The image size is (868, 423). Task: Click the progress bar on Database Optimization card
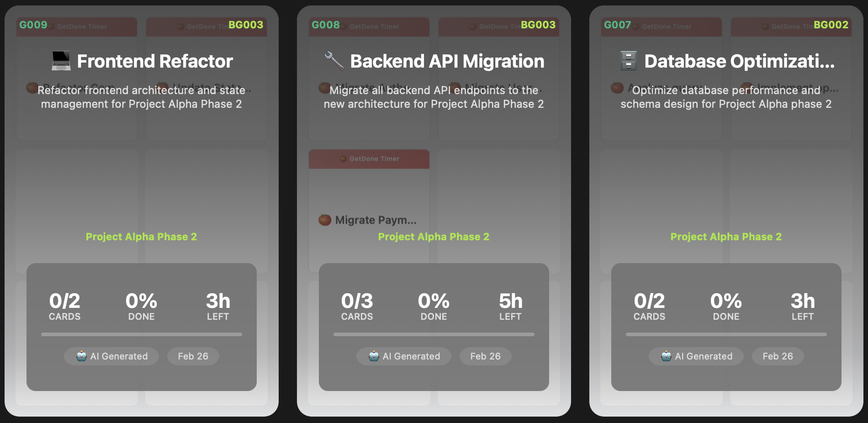(726, 334)
